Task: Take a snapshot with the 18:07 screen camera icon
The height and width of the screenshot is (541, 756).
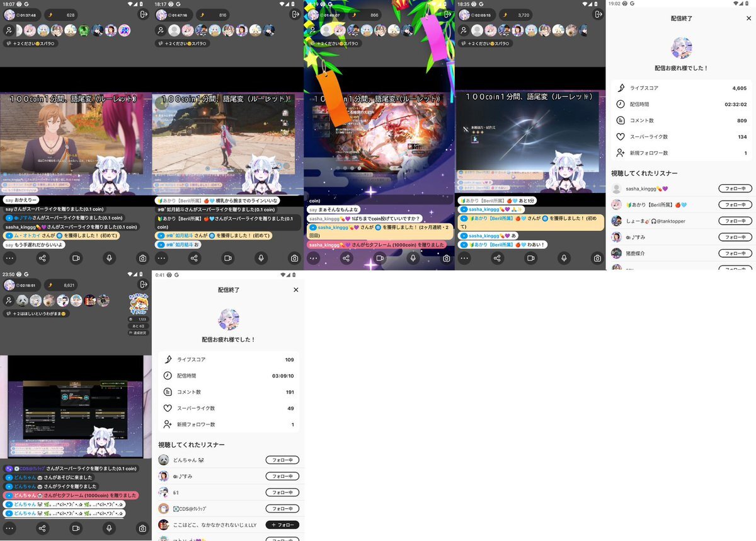Action: pyautogui.click(x=142, y=258)
